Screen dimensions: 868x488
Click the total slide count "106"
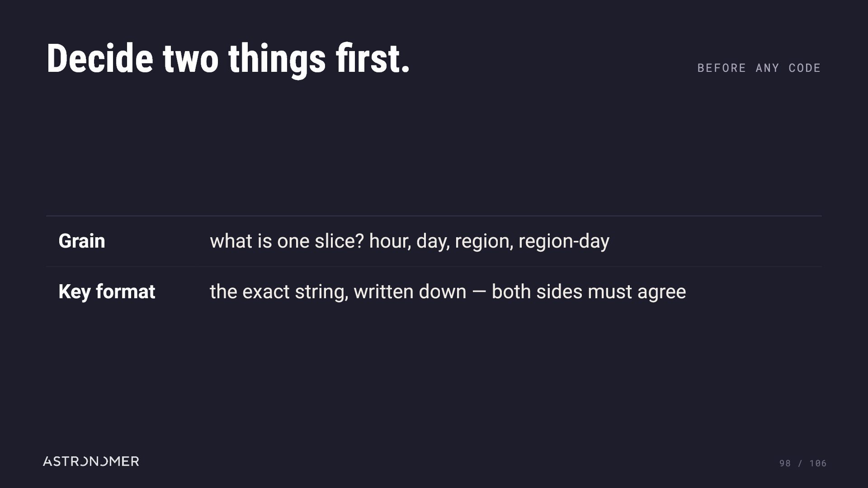818,463
